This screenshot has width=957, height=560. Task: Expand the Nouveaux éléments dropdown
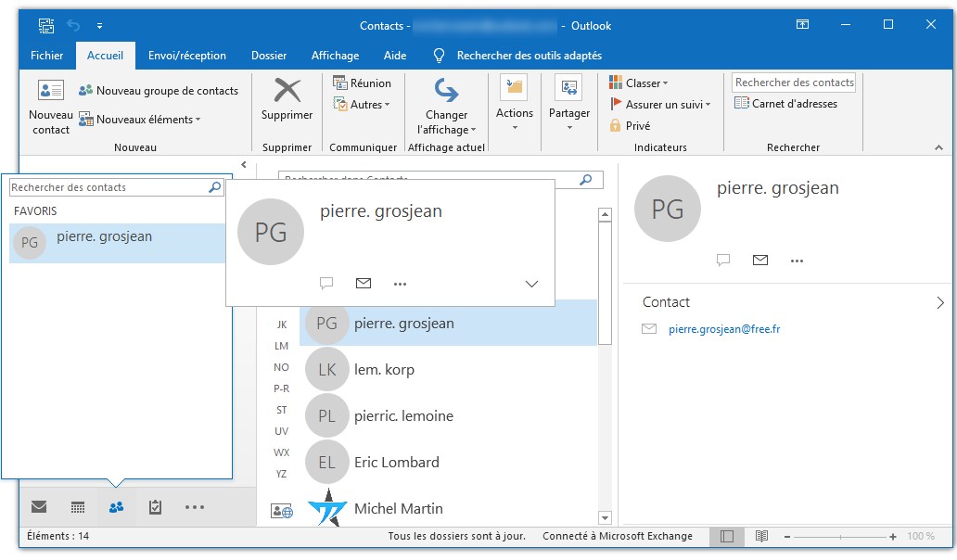click(140, 120)
